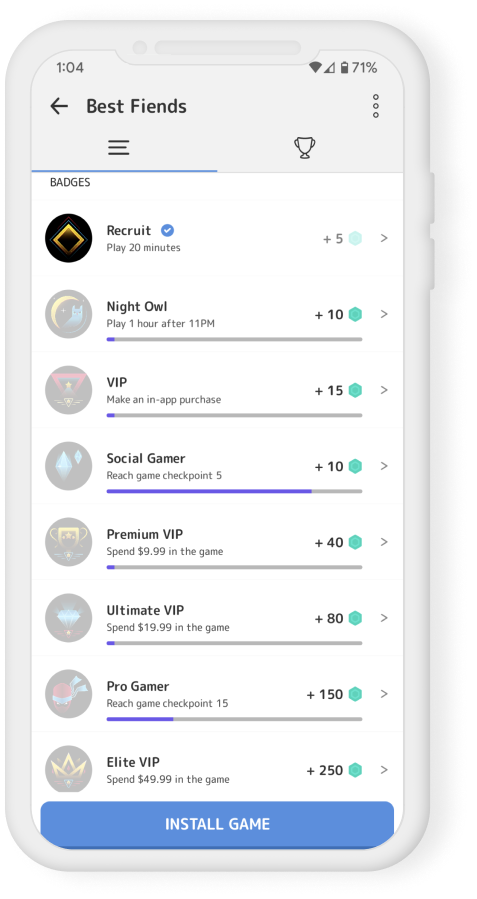This screenshot has width=477, height=899.
Task: Tap the back arrow next to Best Fiends
Action: (x=59, y=106)
